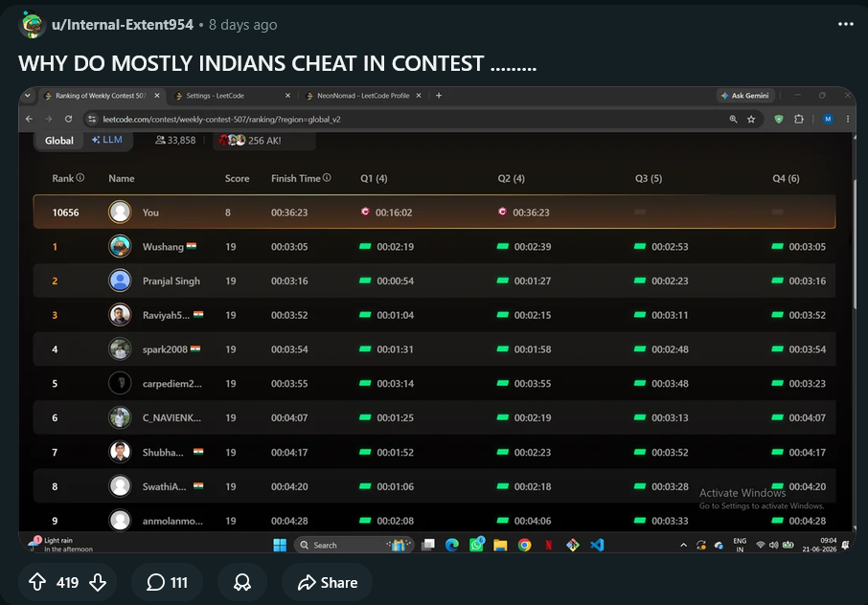
Task: Bookmark this page with the star icon
Action: tap(751, 119)
